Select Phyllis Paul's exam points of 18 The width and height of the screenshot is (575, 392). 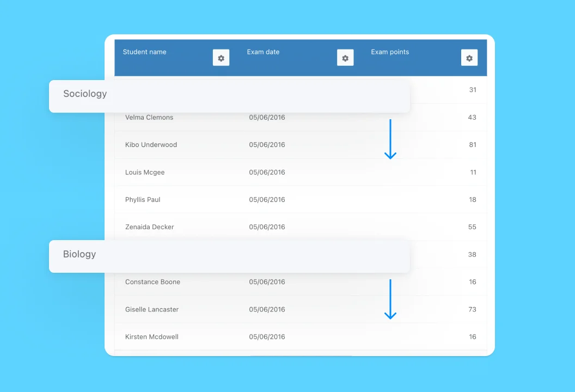click(x=472, y=199)
